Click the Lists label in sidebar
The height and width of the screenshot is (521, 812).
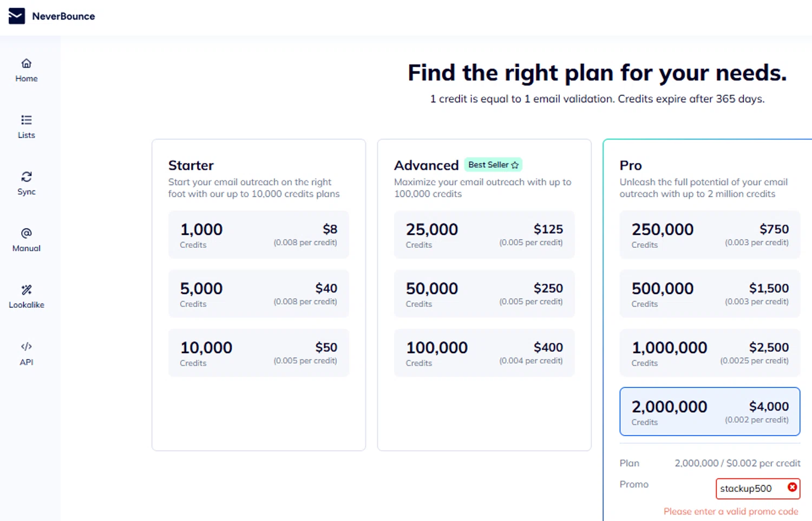tap(26, 135)
